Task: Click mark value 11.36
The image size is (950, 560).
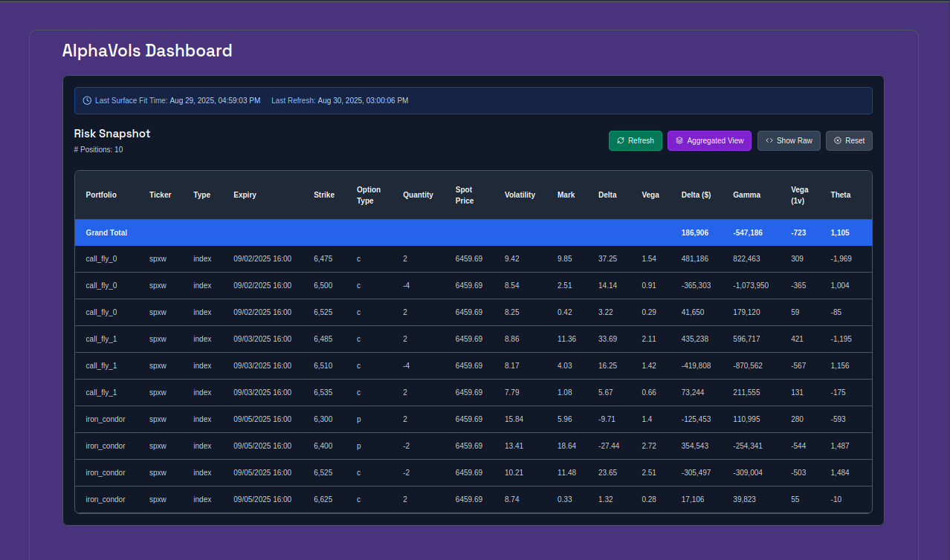Action: [x=566, y=339]
